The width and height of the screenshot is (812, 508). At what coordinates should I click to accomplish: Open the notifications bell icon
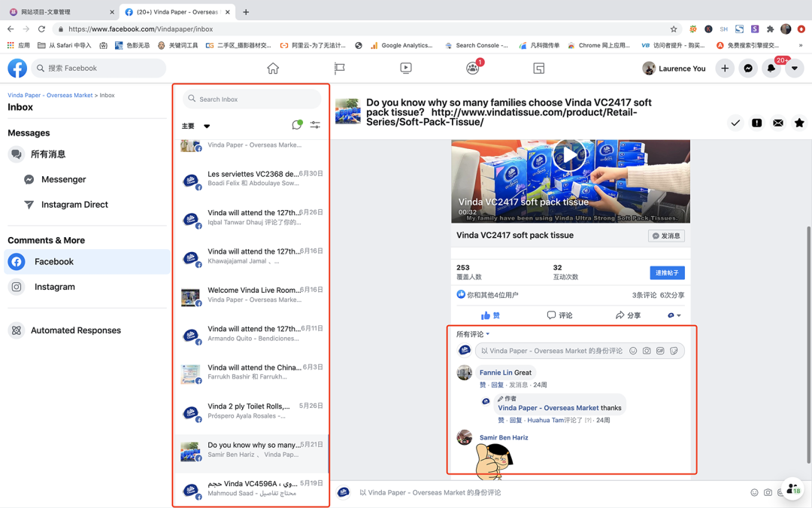point(771,68)
